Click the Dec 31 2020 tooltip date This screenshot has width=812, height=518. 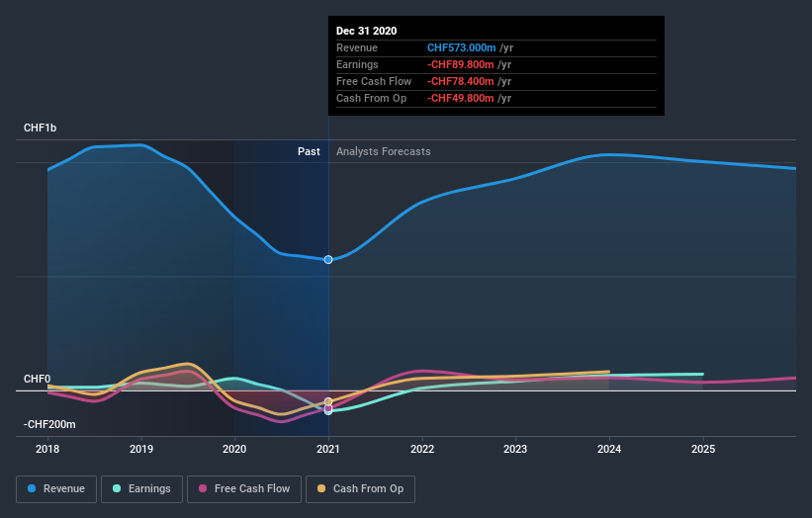[x=367, y=31]
